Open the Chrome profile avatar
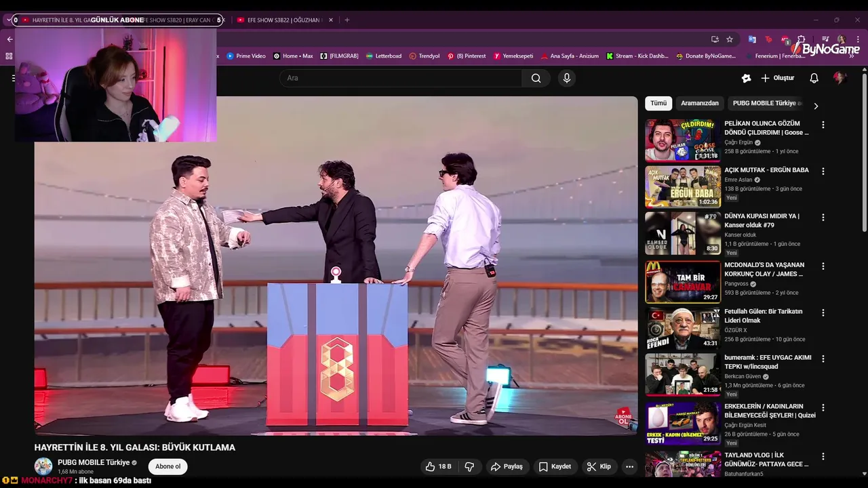The image size is (868, 488). tap(842, 39)
